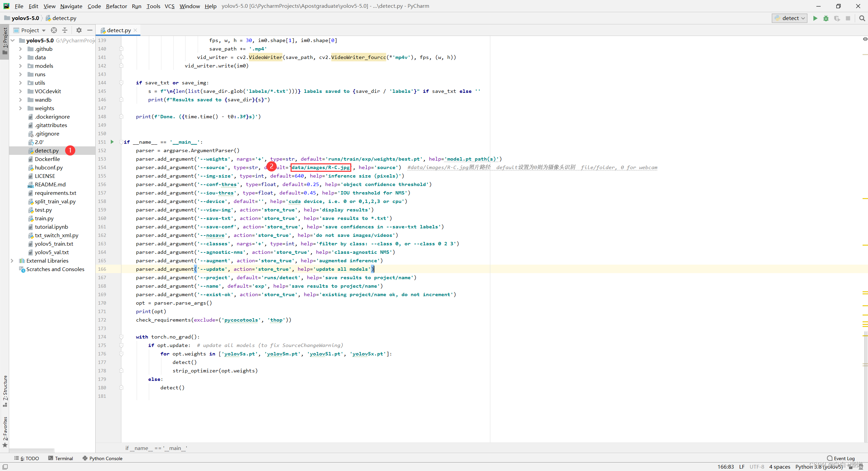Click the Search Everywhere magnifier icon
The image size is (868, 471).
click(x=862, y=18)
